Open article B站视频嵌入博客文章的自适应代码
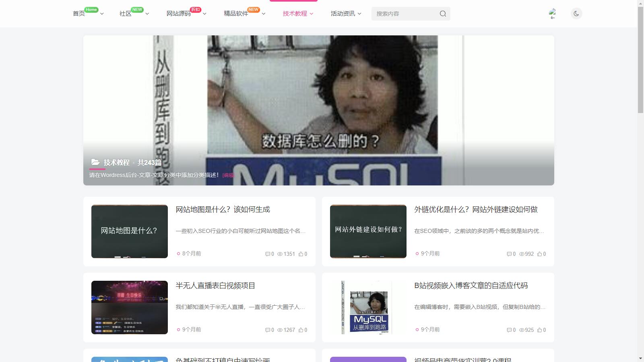 click(471, 286)
